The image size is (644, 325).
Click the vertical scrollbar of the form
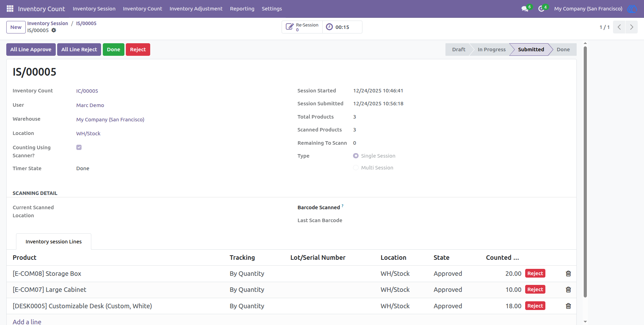point(585,172)
